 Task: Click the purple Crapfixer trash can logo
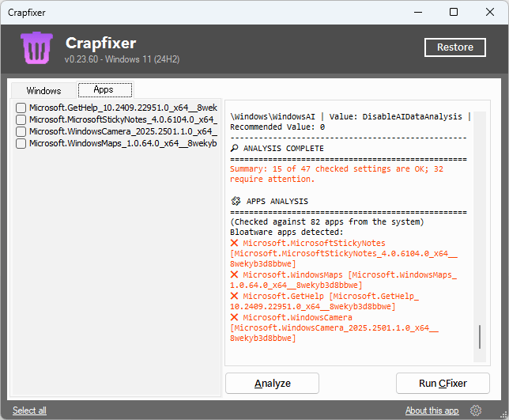pos(36,47)
